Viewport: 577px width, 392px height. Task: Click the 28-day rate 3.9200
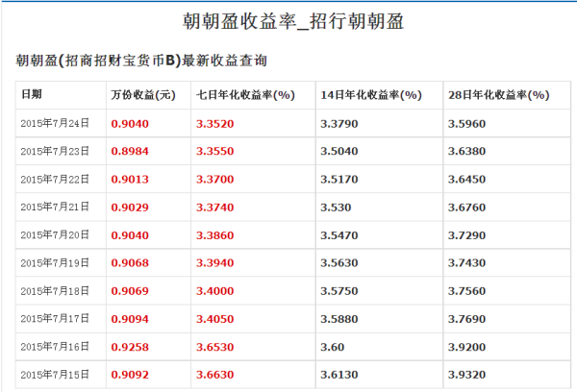467,347
